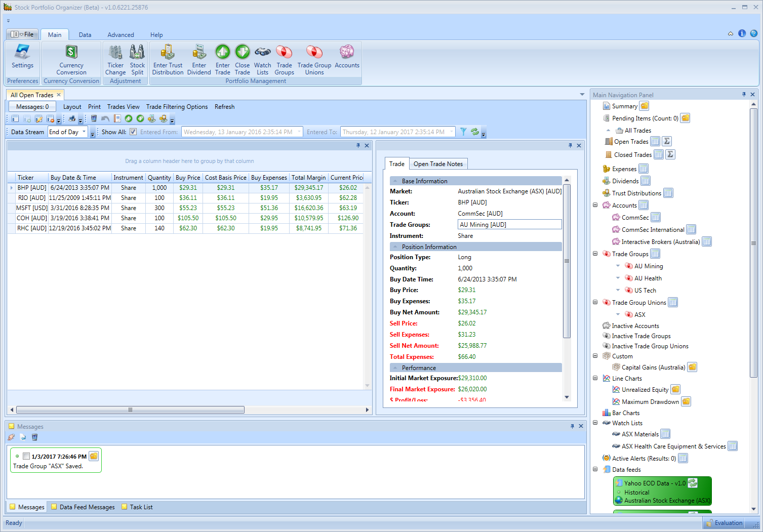Image resolution: width=763 pixels, height=532 pixels.
Task: Open the Advanced ribbon tab
Action: click(121, 34)
